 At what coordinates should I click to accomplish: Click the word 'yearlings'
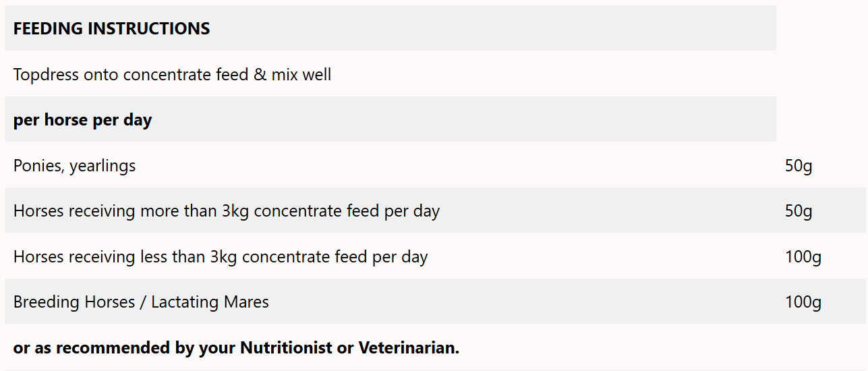pyautogui.click(x=103, y=165)
